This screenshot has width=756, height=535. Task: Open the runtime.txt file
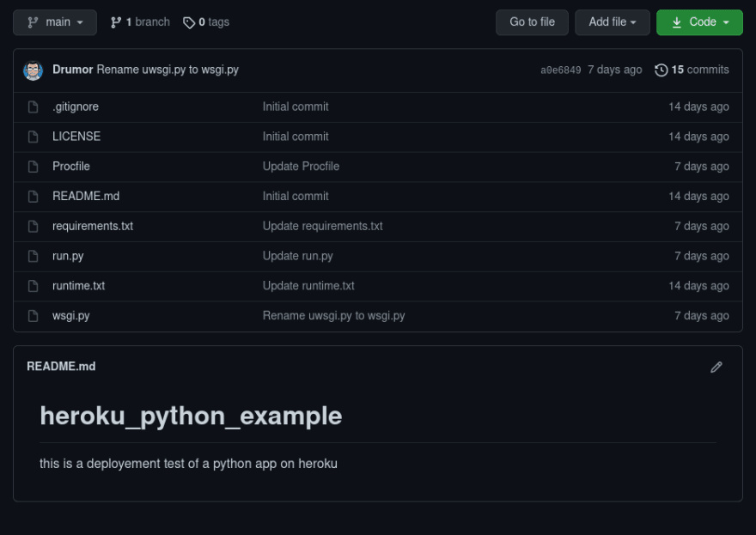click(x=78, y=286)
